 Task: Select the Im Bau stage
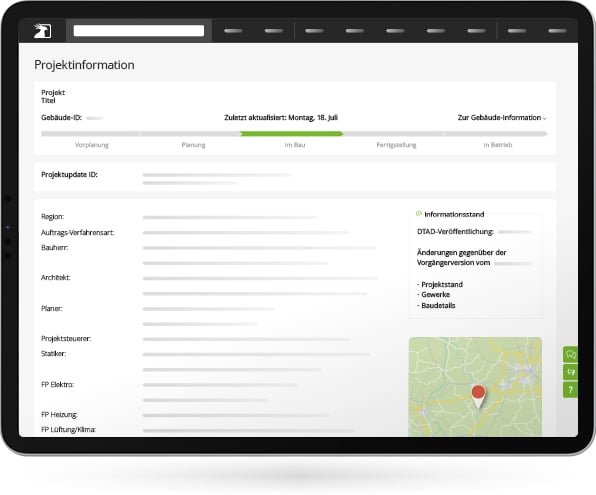click(295, 145)
